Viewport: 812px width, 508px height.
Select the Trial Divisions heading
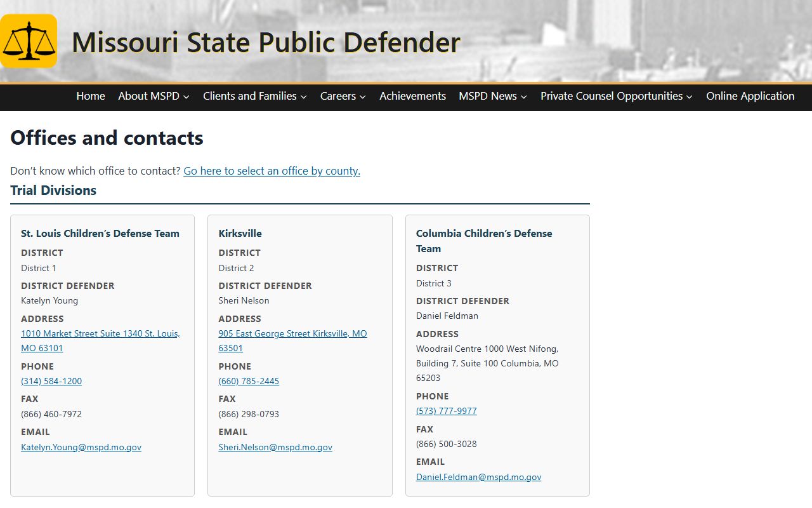click(x=53, y=190)
